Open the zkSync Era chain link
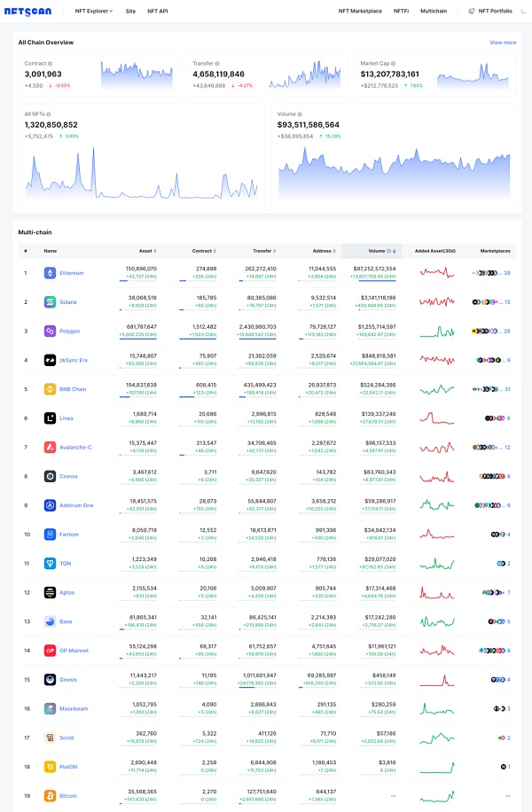532x812 pixels. coord(74,360)
